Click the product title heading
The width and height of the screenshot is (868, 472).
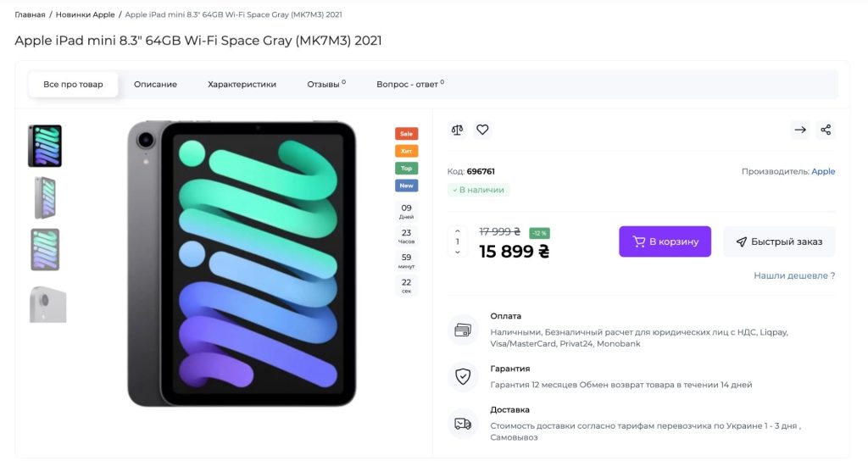pos(198,41)
